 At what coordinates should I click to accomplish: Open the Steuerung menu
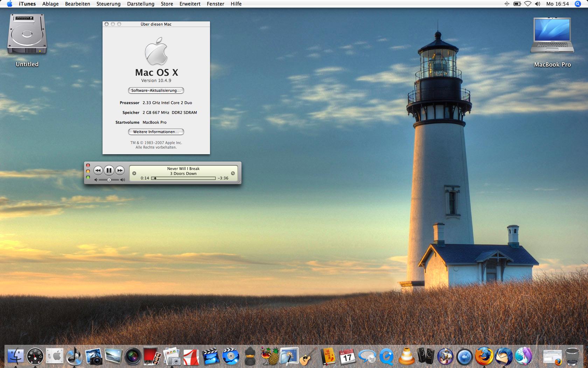108,4
